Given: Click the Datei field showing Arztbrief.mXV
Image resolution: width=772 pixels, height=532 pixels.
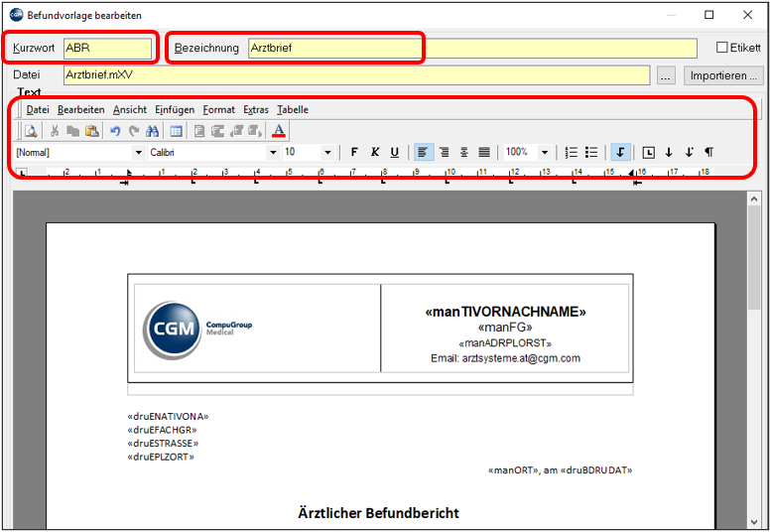Looking at the screenshot, I should (x=356, y=74).
